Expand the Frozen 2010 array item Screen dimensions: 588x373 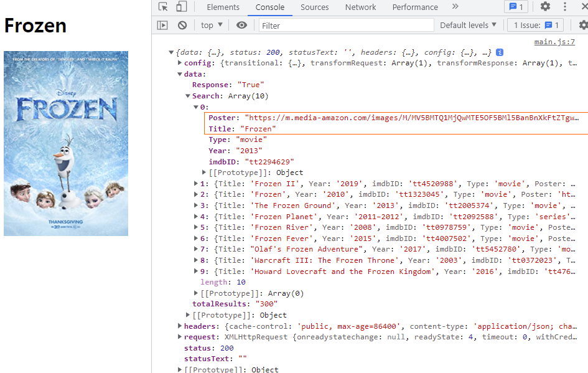(196, 194)
